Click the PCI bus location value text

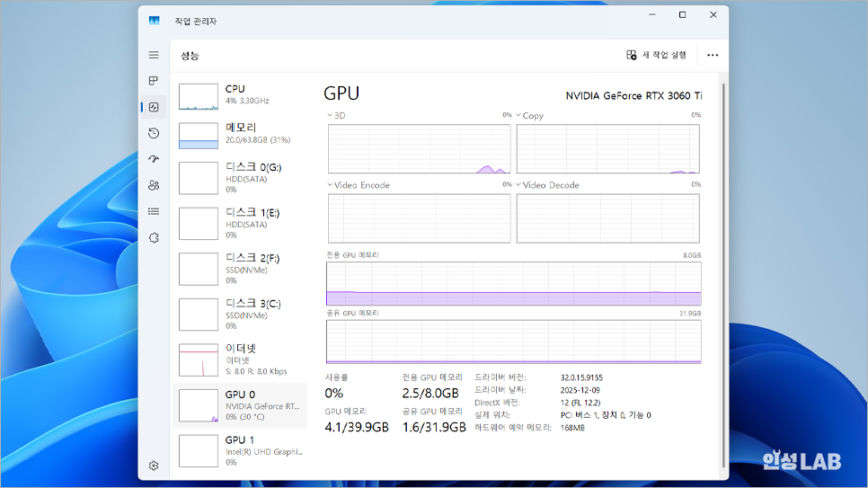[606, 415]
